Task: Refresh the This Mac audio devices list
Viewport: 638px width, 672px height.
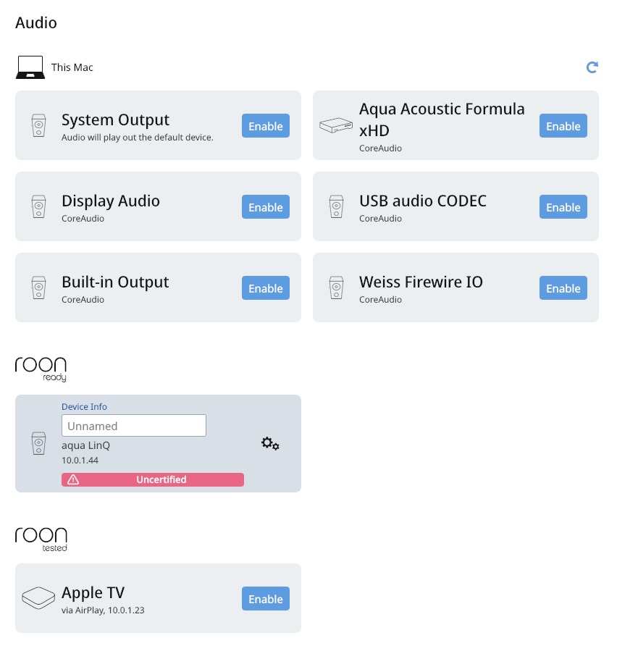Action: (592, 67)
